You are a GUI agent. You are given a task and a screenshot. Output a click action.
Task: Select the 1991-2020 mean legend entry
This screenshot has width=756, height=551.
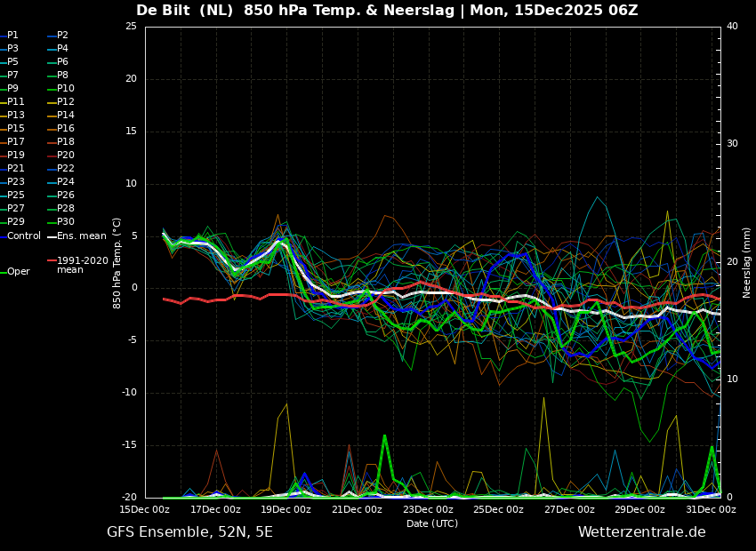point(83,265)
